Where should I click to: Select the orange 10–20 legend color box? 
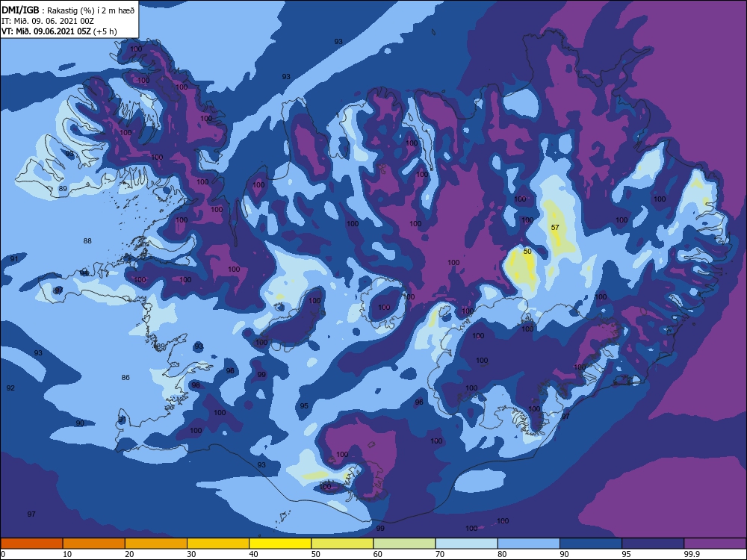[94, 544]
